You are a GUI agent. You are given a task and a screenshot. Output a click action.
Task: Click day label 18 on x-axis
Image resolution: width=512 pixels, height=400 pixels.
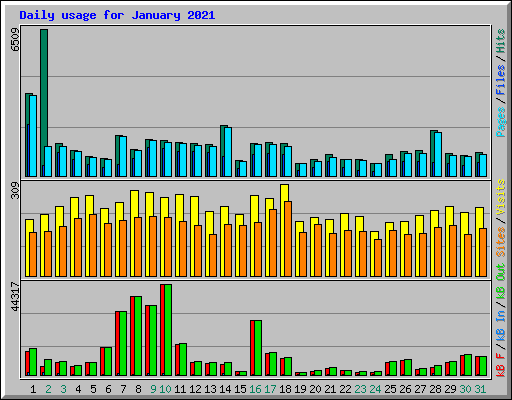(x=285, y=389)
